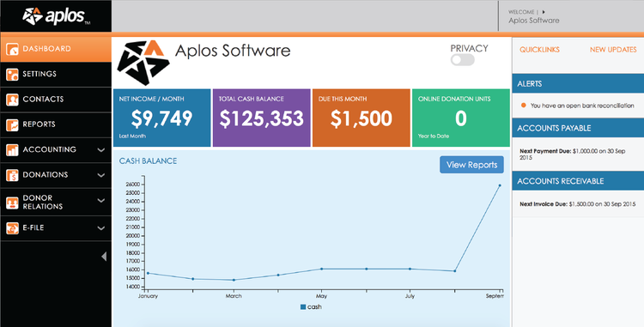Click the Accounting bar-chart icon
Image resolution: width=644 pixels, height=327 pixels.
click(12, 149)
